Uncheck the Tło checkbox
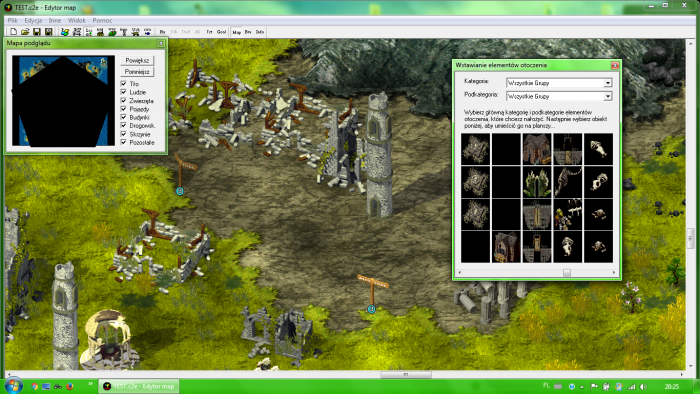700x394 pixels. tap(124, 83)
